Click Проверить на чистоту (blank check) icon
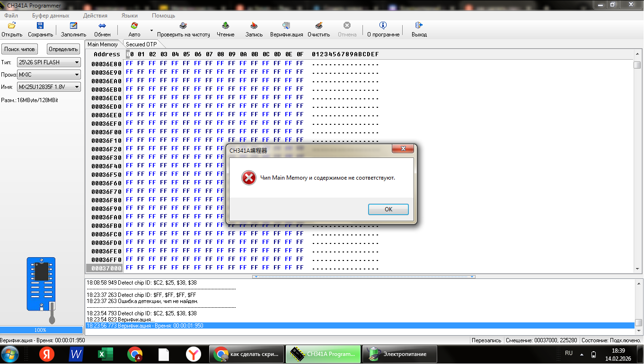 (x=183, y=26)
